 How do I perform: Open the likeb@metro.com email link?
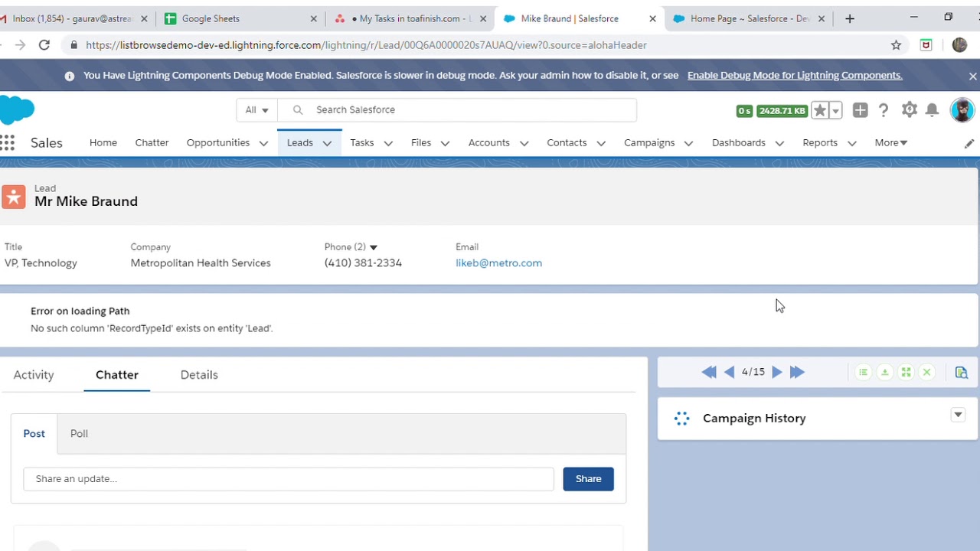pos(498,262)
